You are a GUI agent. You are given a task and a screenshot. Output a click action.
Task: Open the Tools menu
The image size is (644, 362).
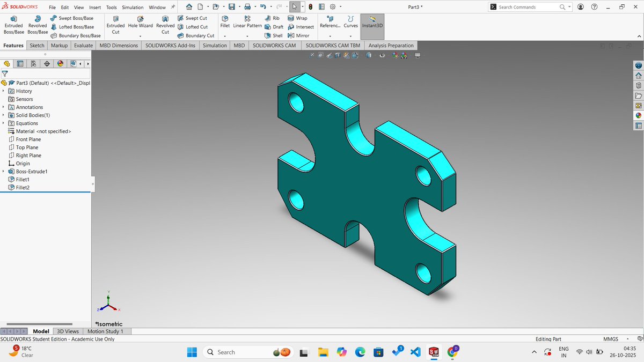pyautogui.click(x=111, y=8)
